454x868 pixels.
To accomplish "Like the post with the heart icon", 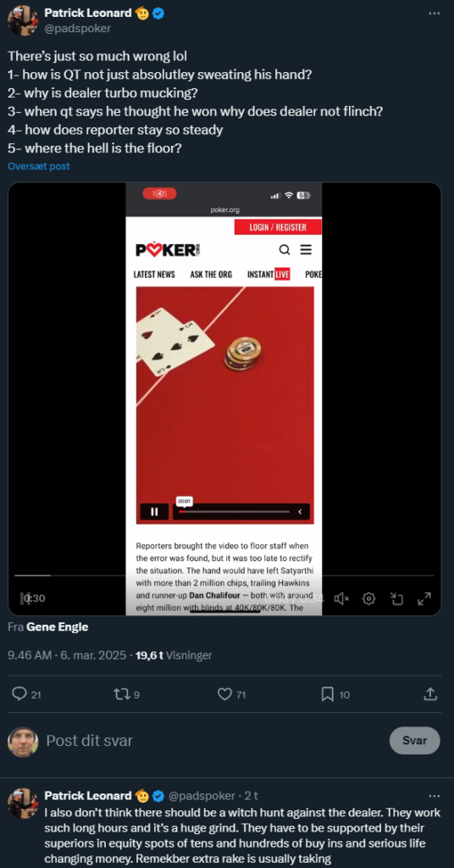I will tap(224, 694).
